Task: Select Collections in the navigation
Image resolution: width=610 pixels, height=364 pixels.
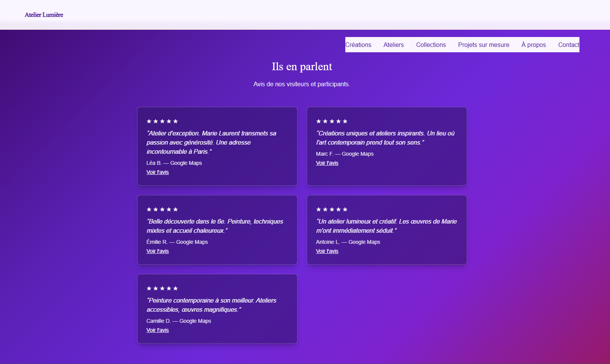Action: [x=431, y=45]
